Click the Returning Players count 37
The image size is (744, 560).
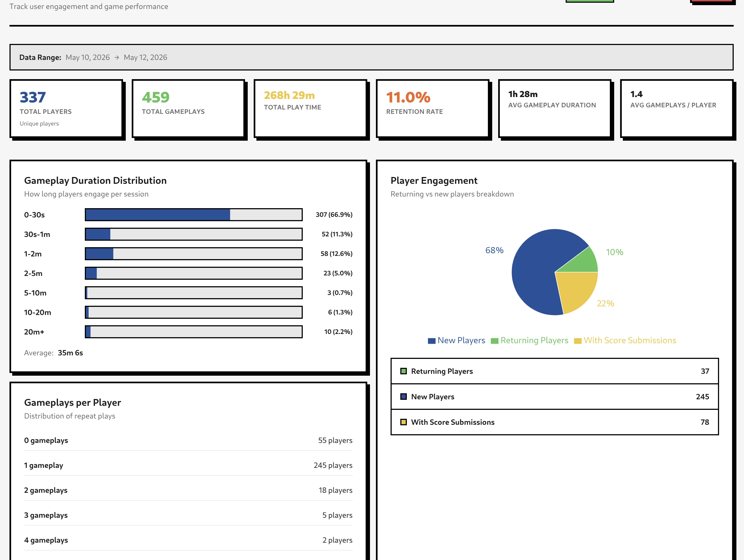[x=705, y=371]
